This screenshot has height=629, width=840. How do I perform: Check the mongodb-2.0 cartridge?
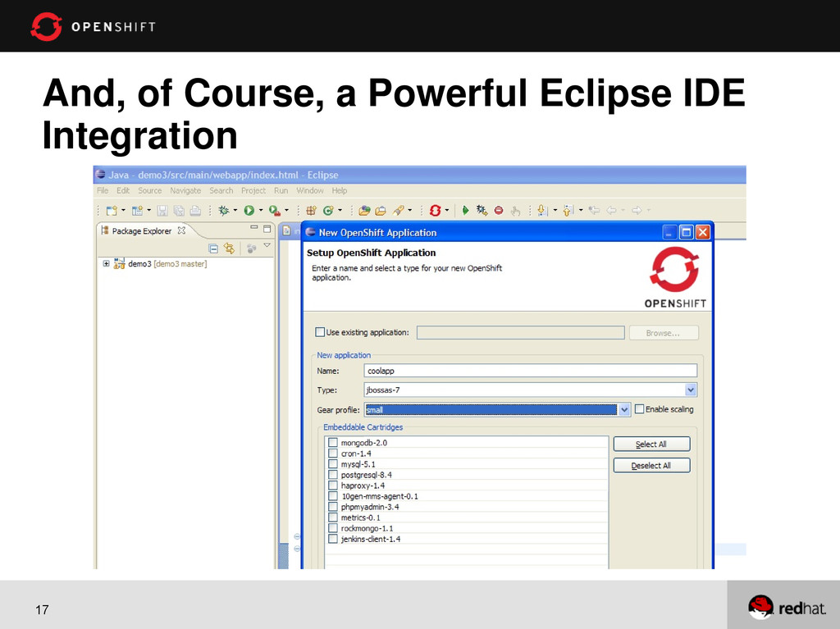click(333, 443)
